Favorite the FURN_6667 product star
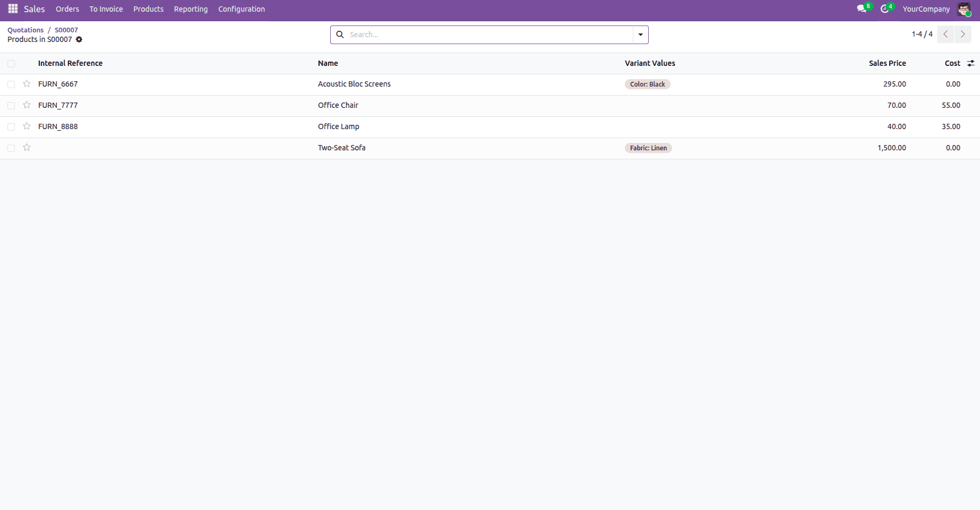 (27, 84)
